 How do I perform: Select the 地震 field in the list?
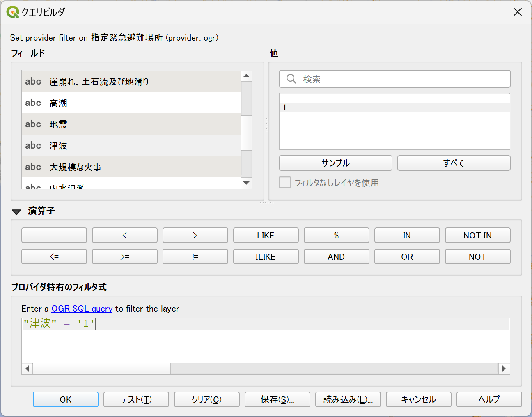[131, 124]
